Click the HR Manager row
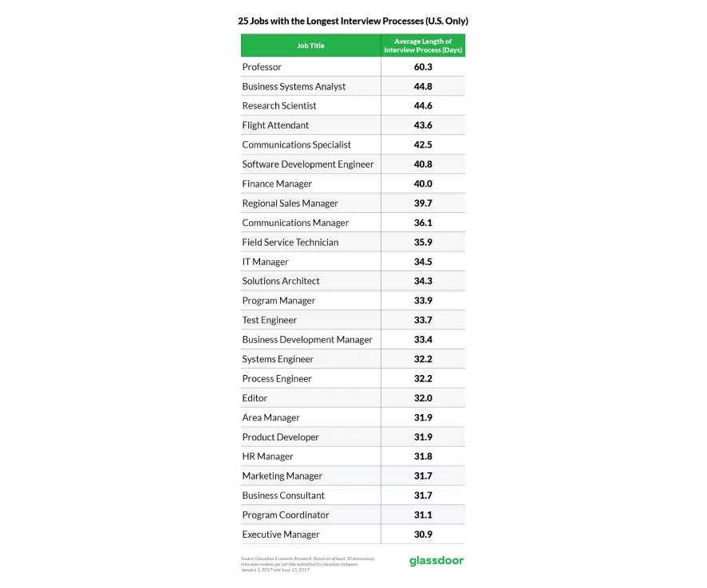Image resolution: width=707 pixels, height=588 pixels. click(267, 456)
